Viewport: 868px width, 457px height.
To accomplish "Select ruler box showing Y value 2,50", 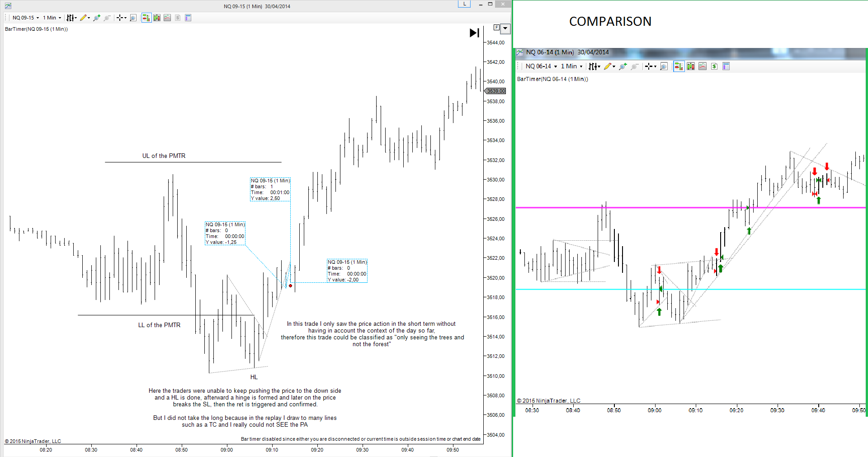I will tap(270, 189).
